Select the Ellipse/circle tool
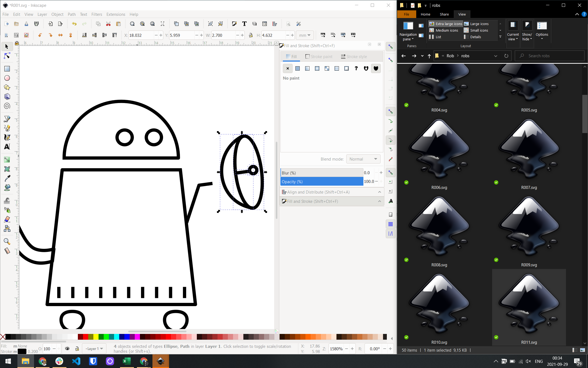 pos(7,78)
